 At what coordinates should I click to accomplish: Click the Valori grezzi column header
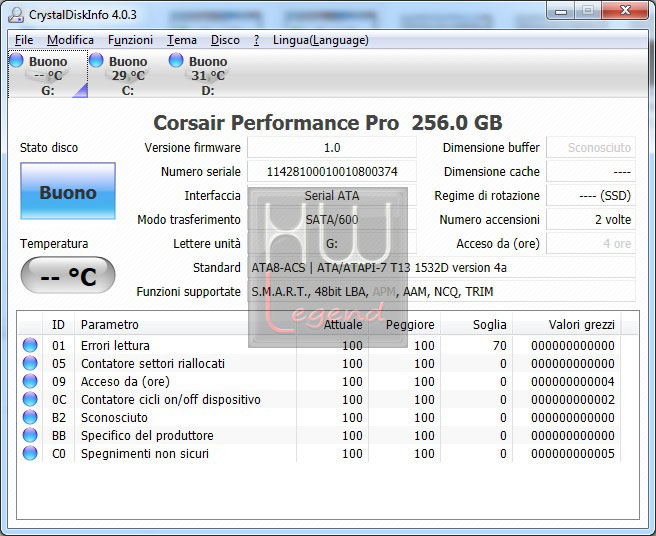tap(567, 325)
